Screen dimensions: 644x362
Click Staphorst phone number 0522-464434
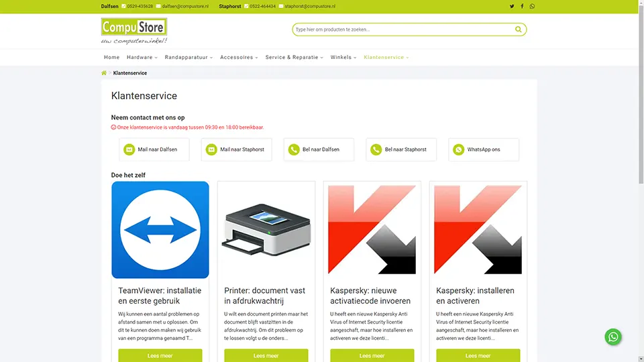[x=262, y=6]
